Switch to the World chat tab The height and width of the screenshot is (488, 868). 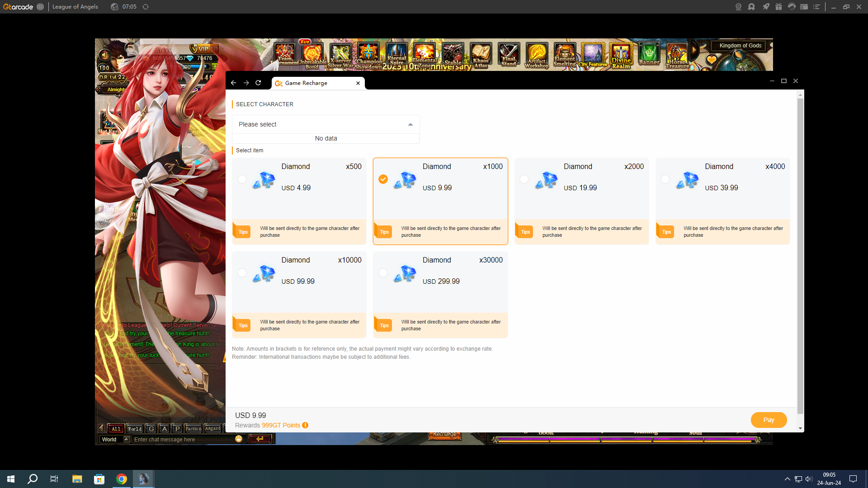[135, 428]
